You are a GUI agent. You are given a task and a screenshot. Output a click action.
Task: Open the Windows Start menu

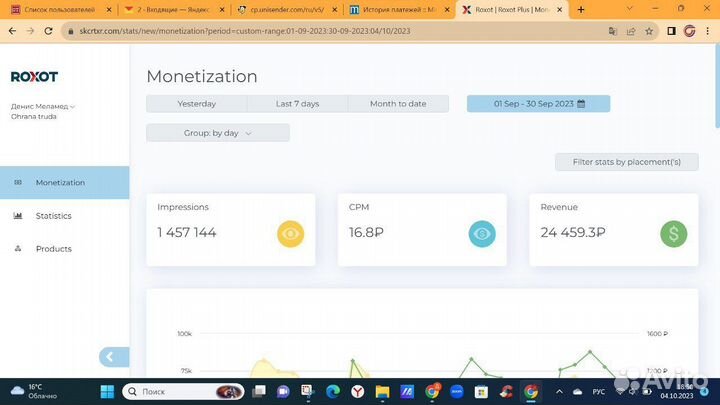click(x=107, y=392)
